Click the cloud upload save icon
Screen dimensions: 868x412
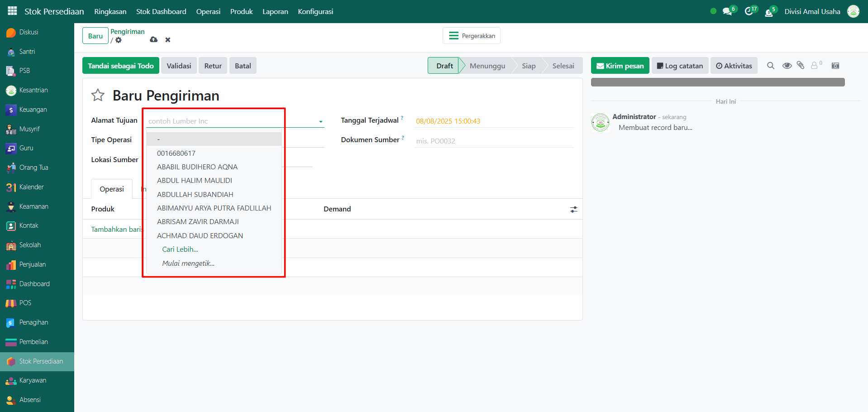click(x=154, y=40)
